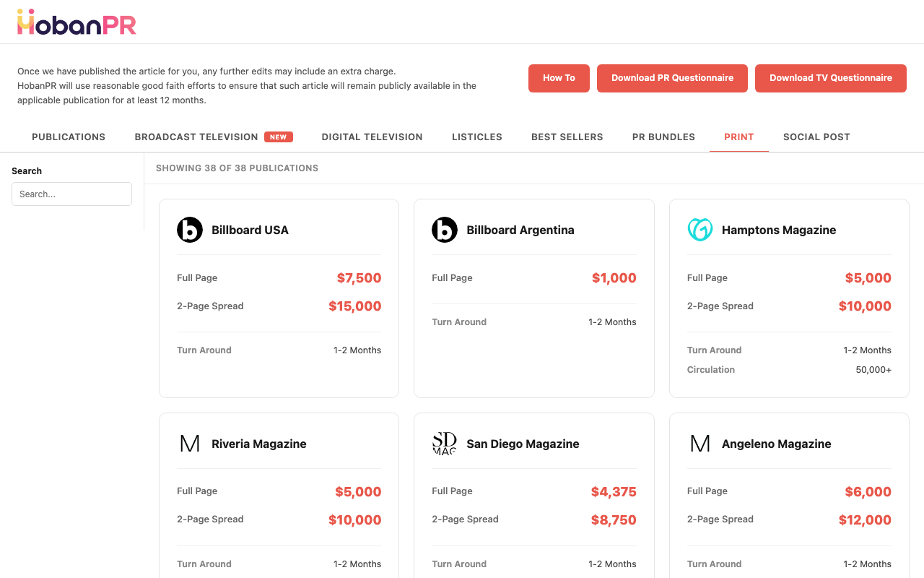Switch to the Digital Television tab
Screen dimensions: 924x578
[372, 137]
